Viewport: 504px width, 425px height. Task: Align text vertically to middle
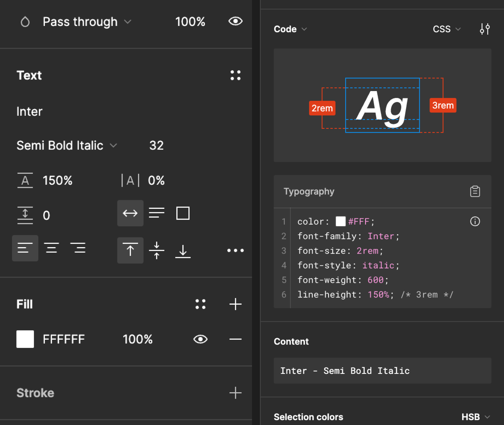[156, 251]
